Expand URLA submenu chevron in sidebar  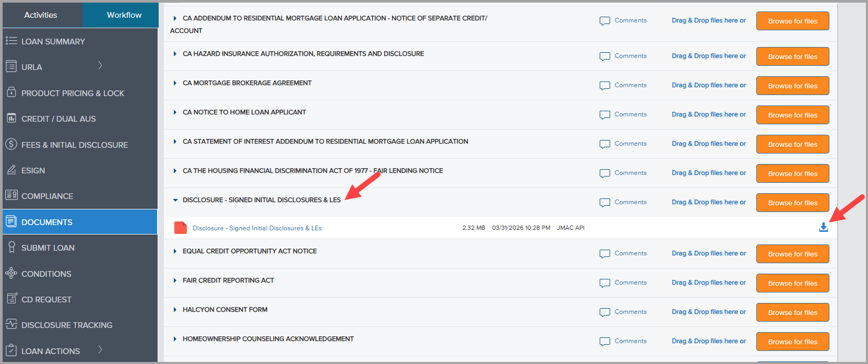click(100, 65)
